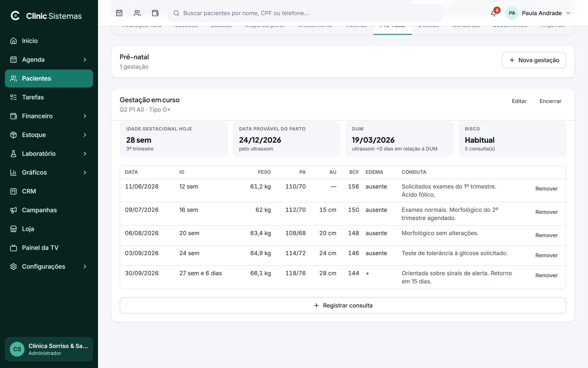The image size is (588, 368).
Task: Click Editar on the current pregnancy
Action: pyautogui.click(x=519, y=101)
